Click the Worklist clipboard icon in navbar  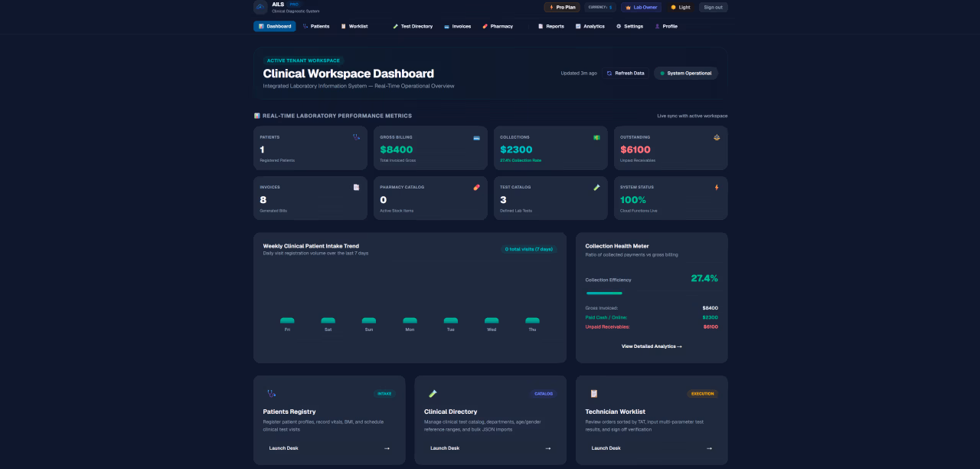(344, 26)
